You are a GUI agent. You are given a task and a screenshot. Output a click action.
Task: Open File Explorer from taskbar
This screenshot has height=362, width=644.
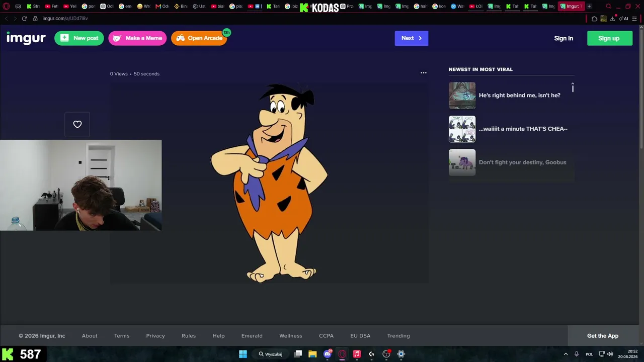pos(312,354)
